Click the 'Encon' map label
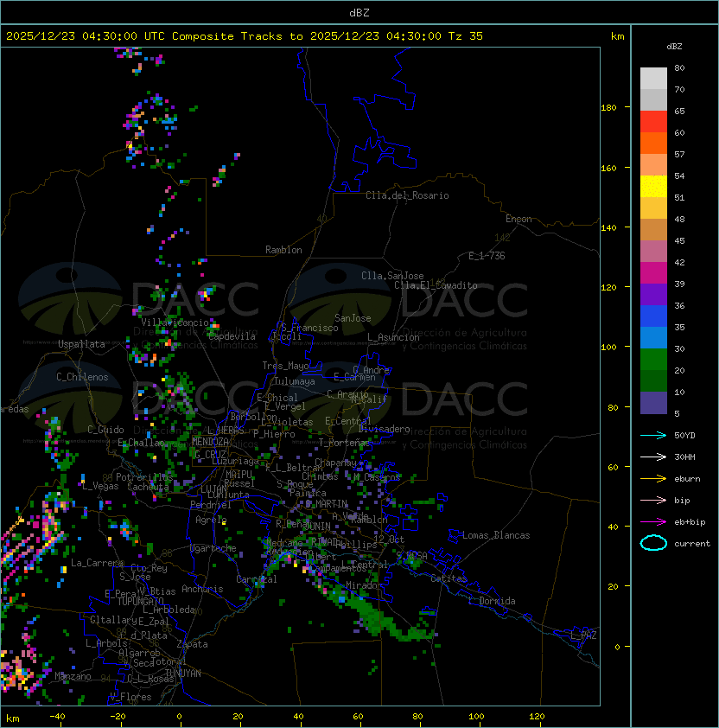 [x=519, y=219]
